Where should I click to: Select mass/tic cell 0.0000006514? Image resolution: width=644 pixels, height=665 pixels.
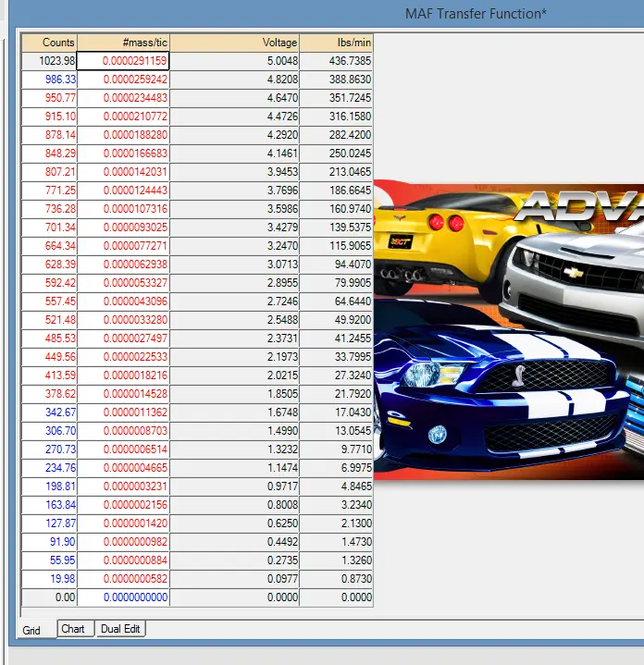click(123, 450)
